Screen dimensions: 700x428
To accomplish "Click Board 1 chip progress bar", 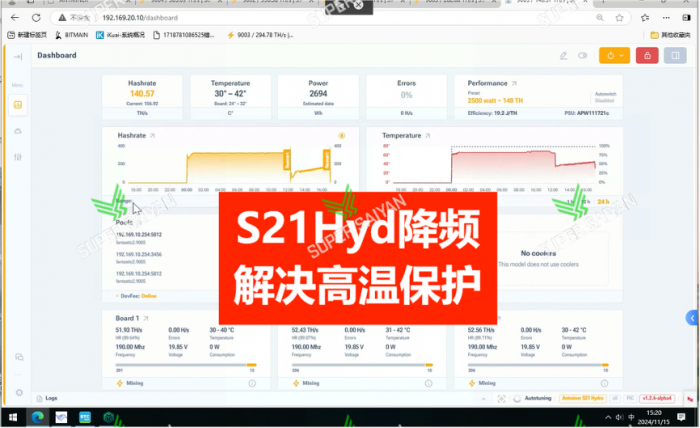I will tap(186, 365).
